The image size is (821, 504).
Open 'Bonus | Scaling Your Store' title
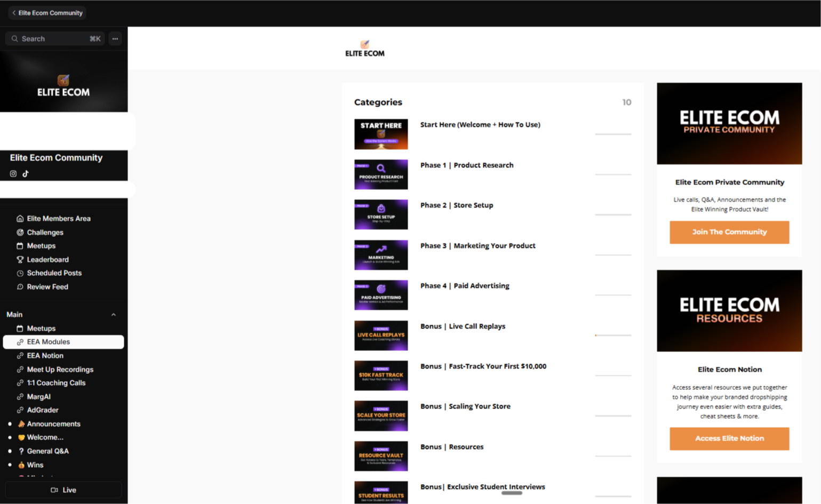465,406
